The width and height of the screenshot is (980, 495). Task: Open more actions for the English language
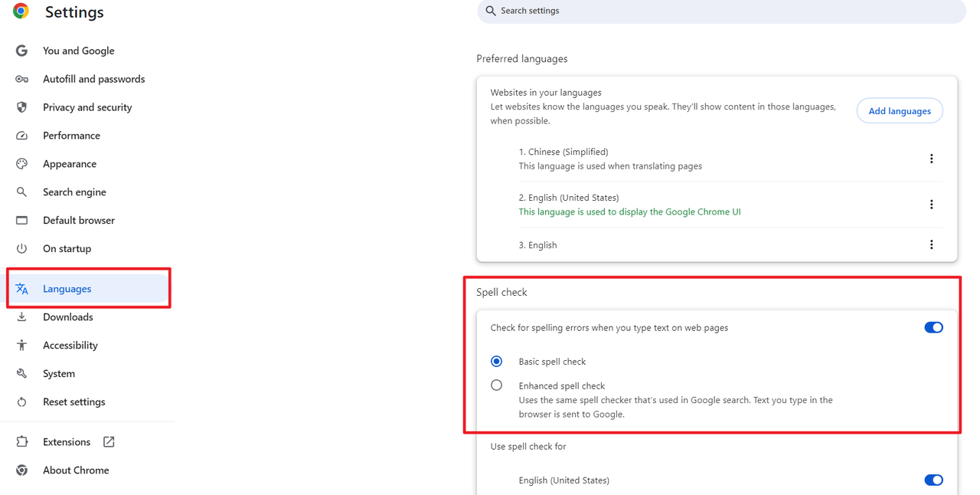coord(931,245)
